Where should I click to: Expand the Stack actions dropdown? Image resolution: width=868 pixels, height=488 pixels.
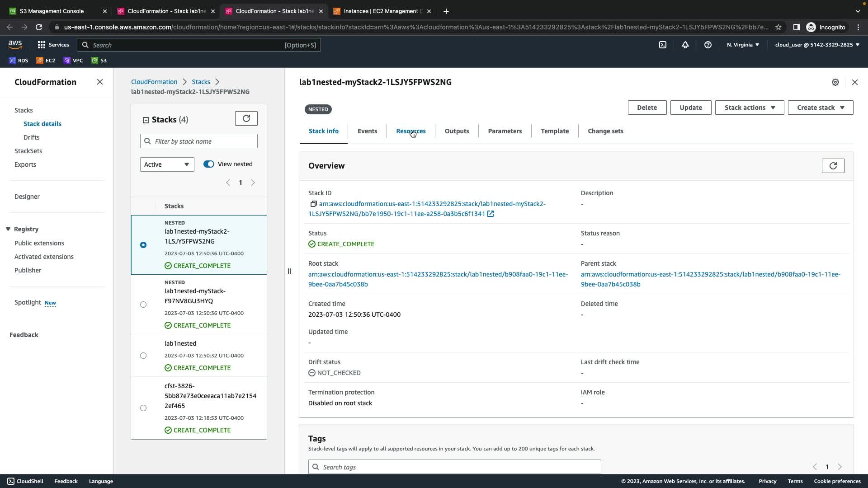click(x=749, y=108)
